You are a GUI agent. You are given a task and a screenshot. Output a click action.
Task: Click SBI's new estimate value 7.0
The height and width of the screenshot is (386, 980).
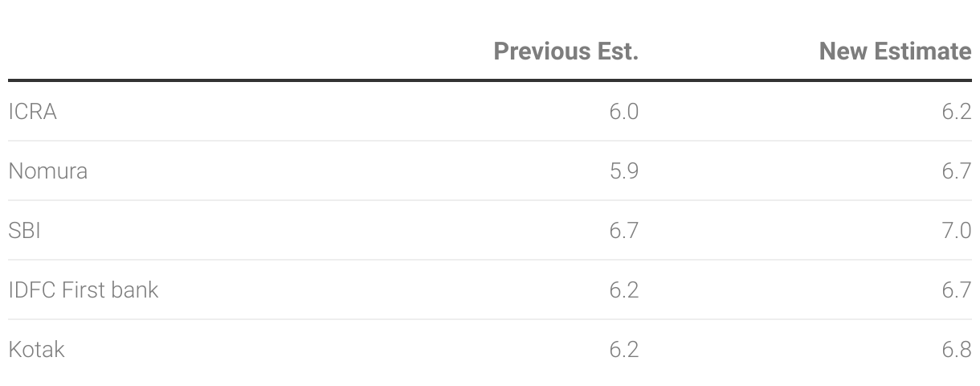(957, 231)
